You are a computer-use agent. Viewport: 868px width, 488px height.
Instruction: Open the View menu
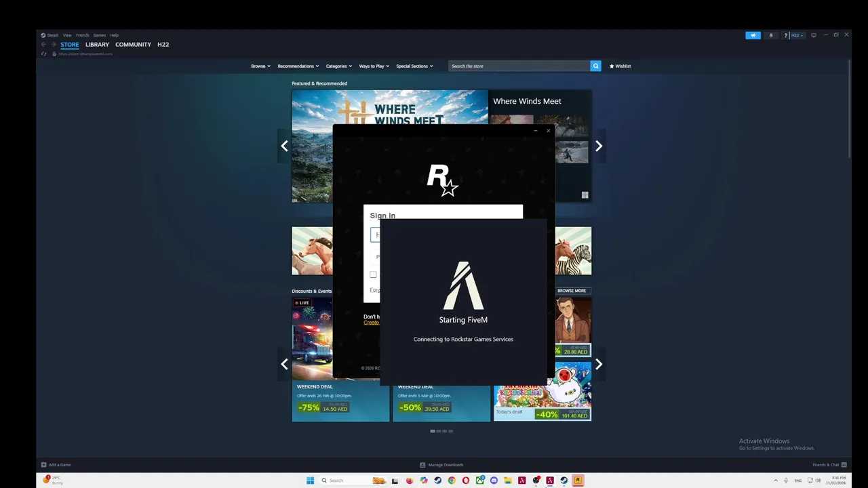point(67,35)
